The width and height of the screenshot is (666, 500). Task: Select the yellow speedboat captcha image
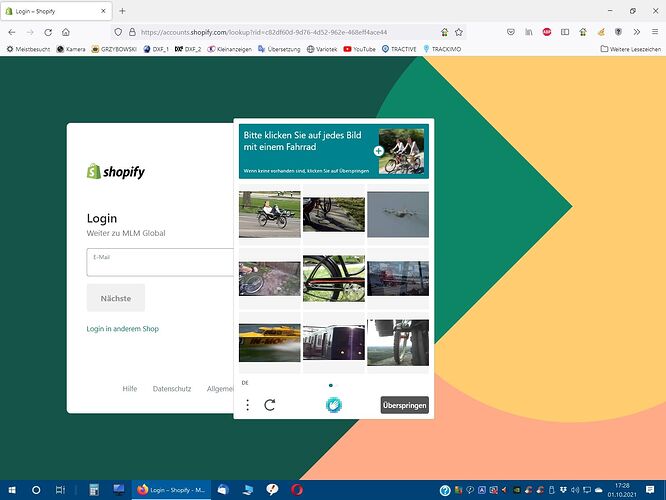(x=270, y=343)
